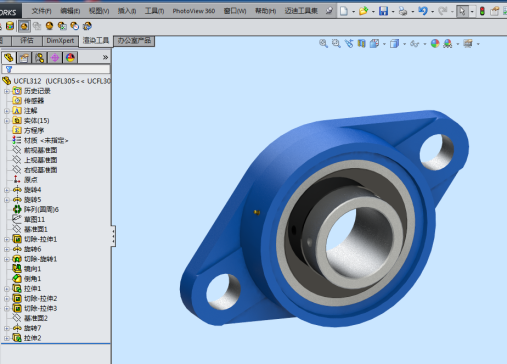Click the Open file folder icon
Screen dimensions: 507x364
(363, 11)
